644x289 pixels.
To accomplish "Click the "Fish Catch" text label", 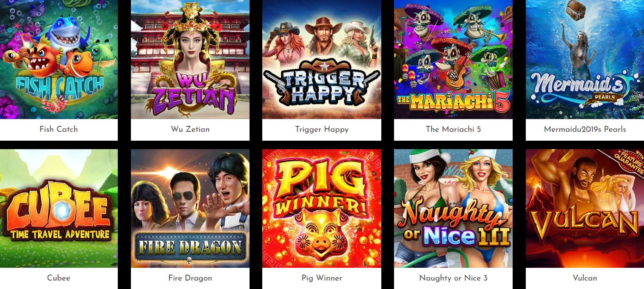I will coord(58,129).
